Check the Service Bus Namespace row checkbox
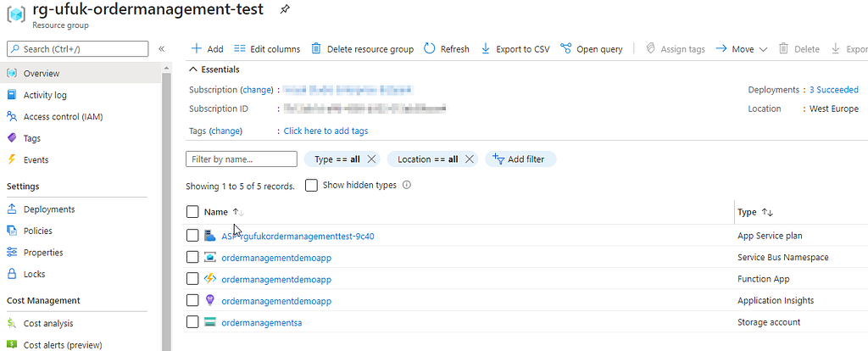 (192, 258)
